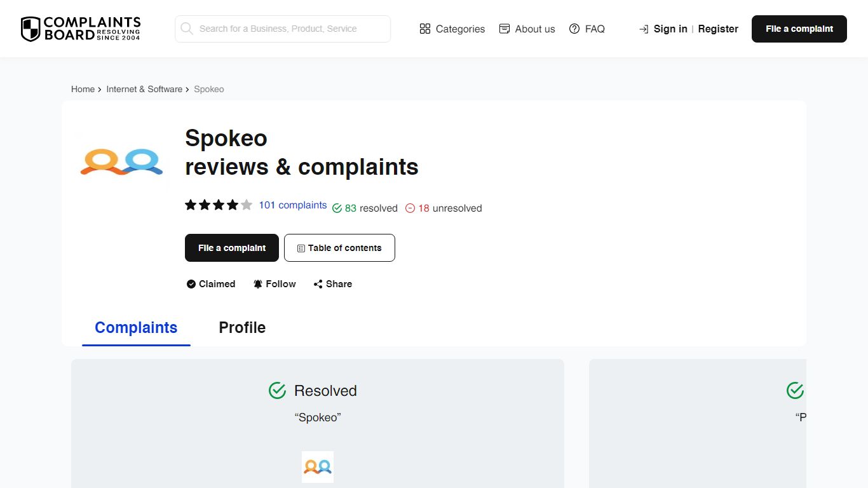Click the red unresolved icon next to 18

click(410, 208)
